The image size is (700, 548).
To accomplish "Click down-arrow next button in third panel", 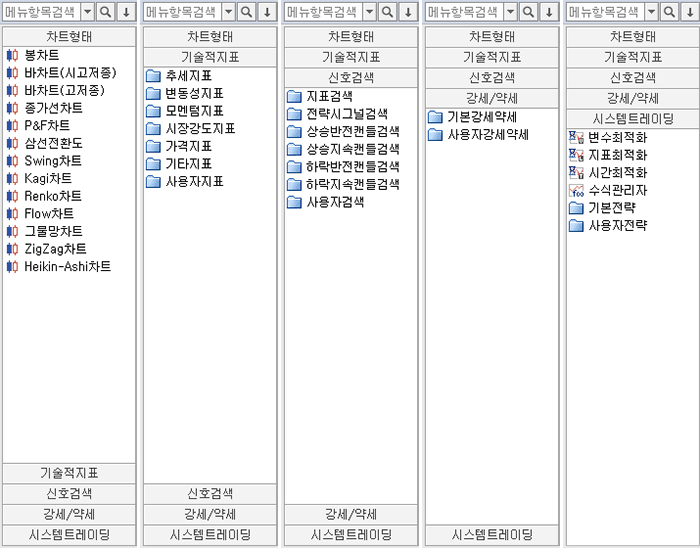I will 408,12.
